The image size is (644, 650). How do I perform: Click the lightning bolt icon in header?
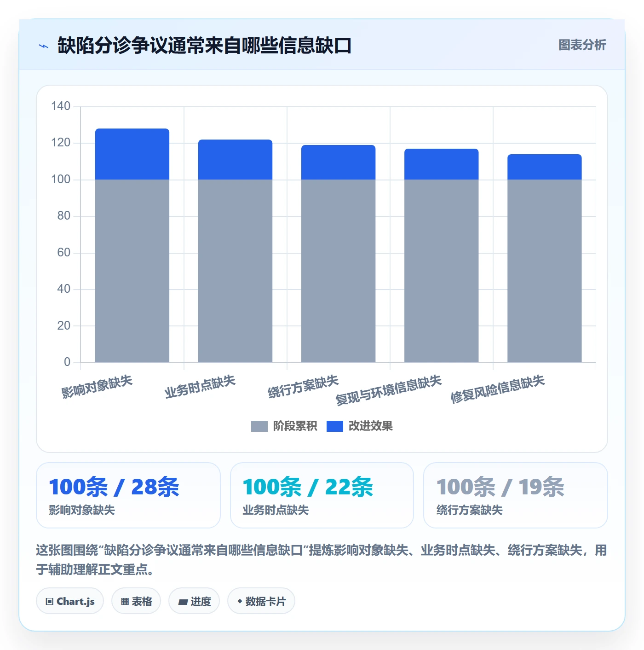44,46
